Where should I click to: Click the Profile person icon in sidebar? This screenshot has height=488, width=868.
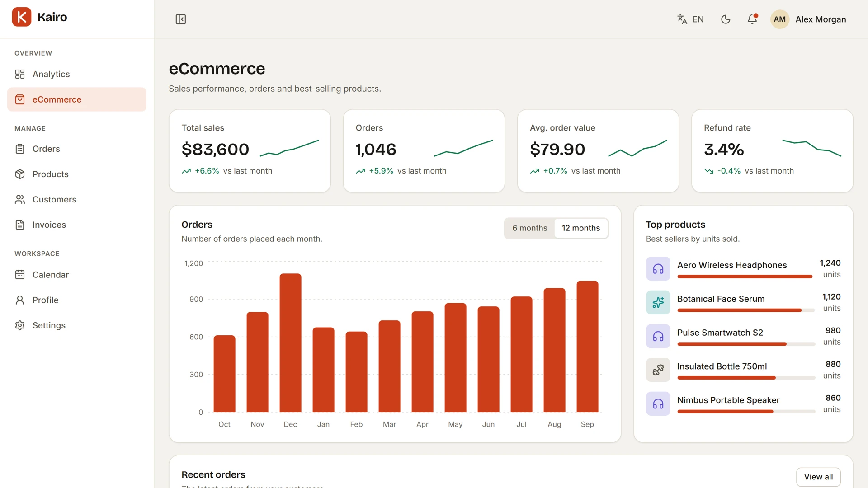pos(20,300)
